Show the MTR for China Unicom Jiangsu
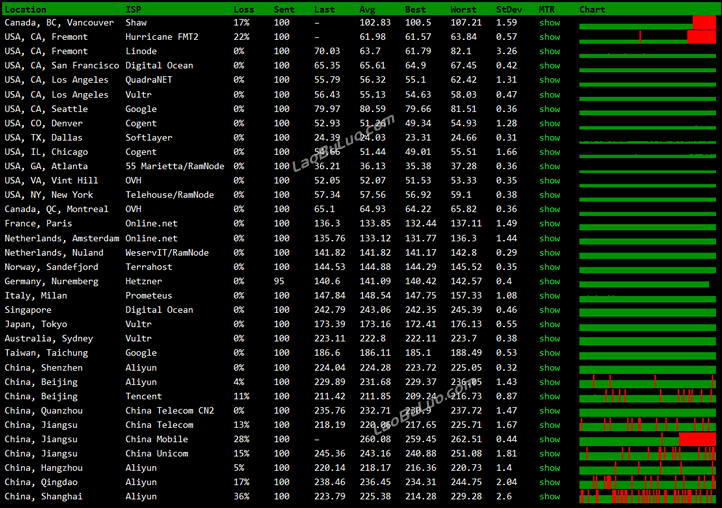Image resolution: width=722 pixels, height=508 pixels. (549, 453)
